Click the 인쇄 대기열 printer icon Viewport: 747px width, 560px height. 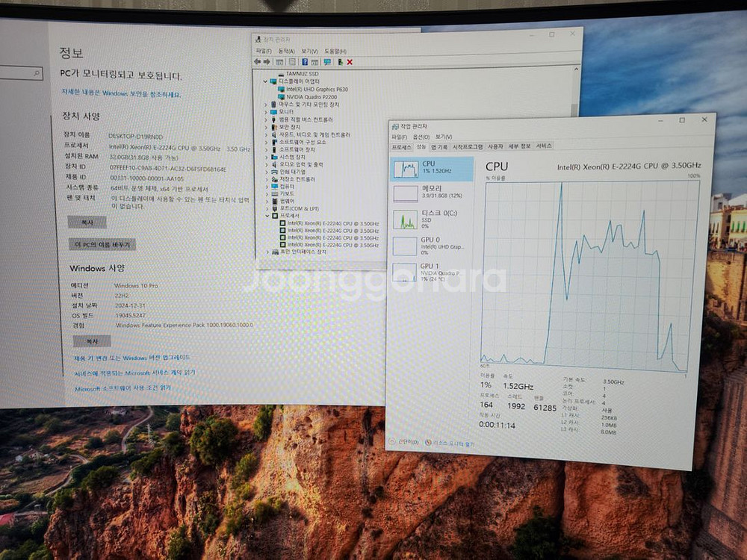[274, 172]
